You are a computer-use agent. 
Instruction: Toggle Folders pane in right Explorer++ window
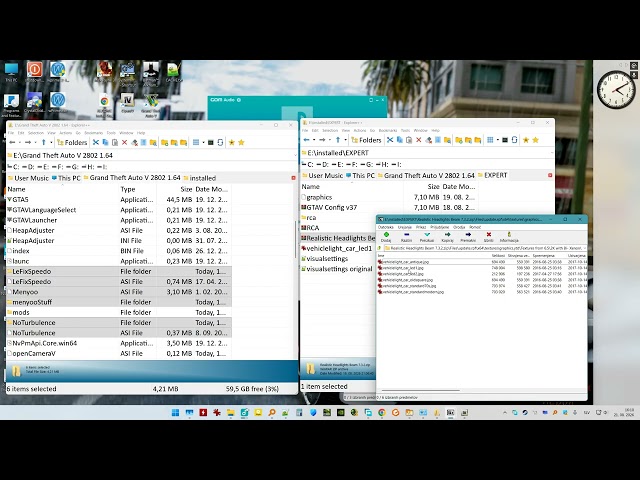(367, 140)
